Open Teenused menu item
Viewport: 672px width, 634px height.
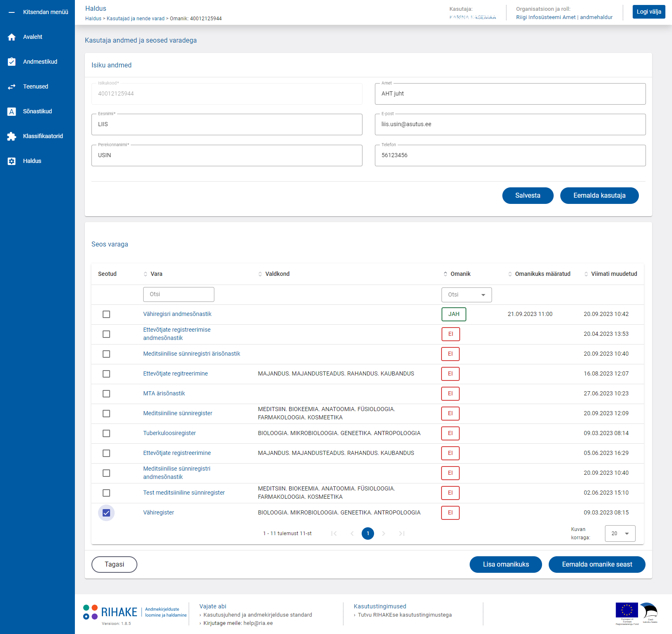pyautogui.click(x=36, y=86)
